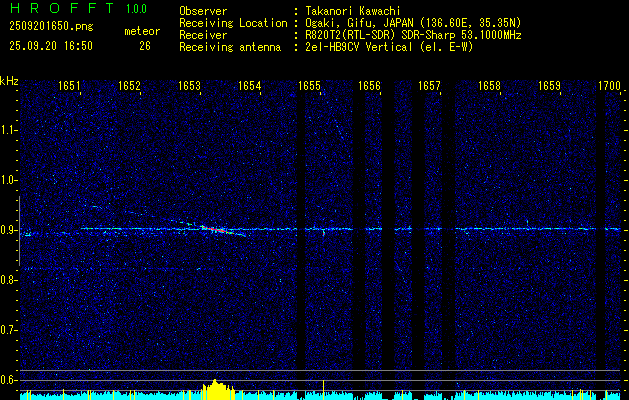Click the kHz axis unit label
The width and height of the screenshot is (629, 400).
(9, 81)
